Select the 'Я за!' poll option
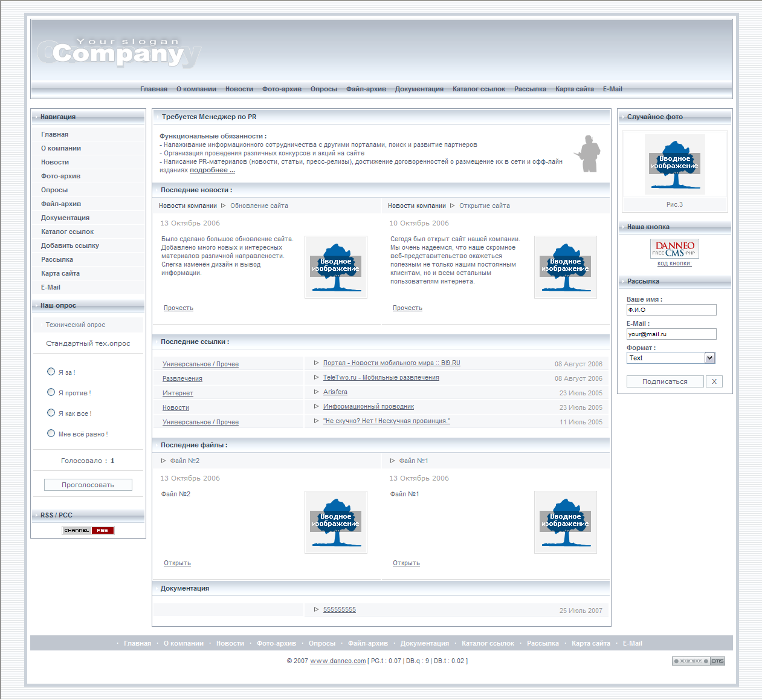This screenshot has height=700, width=762. 51,372
